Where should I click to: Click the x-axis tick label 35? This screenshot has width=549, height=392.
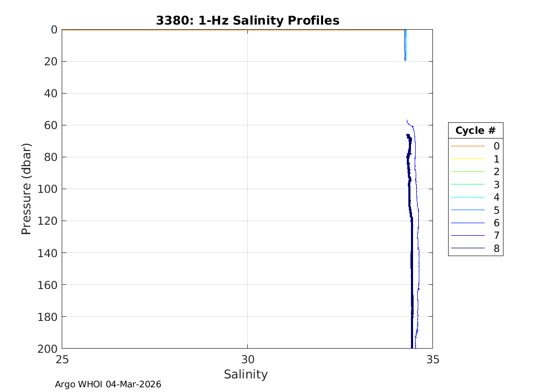pos(432,360)
